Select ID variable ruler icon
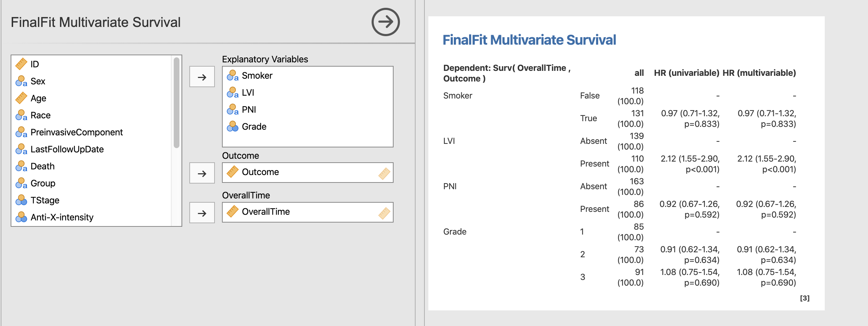This screenshot has width=868, height=326. pyautogui.click(x=21, y=64)
